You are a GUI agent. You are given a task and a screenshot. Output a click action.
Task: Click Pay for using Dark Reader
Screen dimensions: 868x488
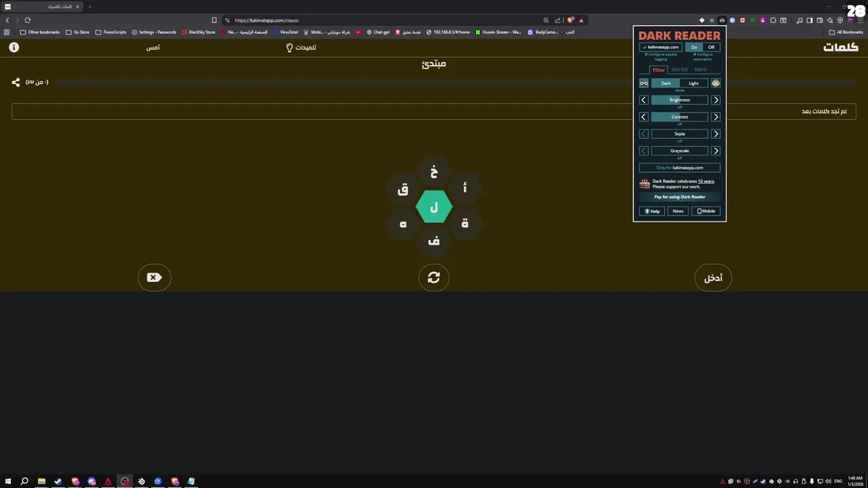pyautogui.click(x=679, y=197)
